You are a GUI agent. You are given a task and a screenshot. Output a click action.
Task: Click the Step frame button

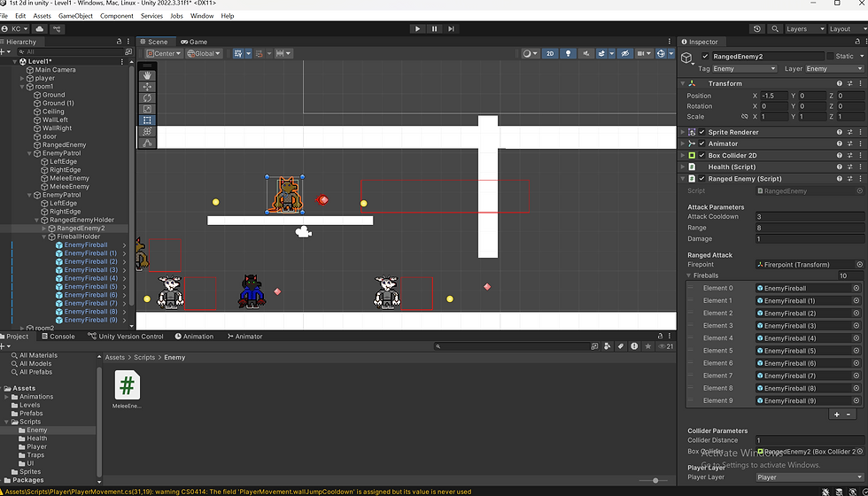(451, 28)
